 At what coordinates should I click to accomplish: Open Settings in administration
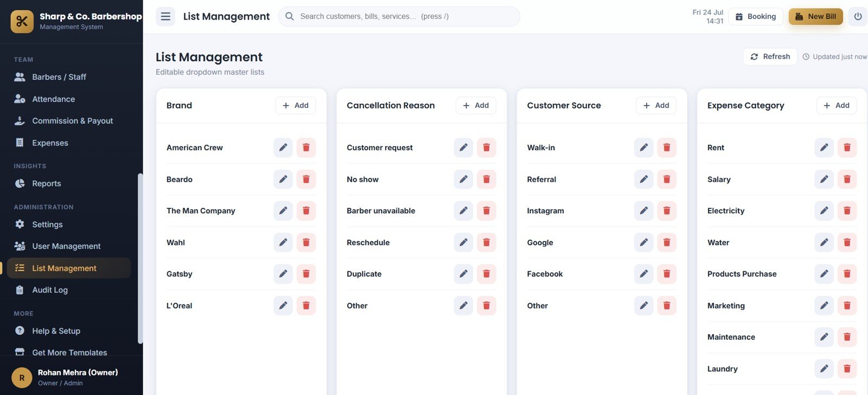pos(69,225)
